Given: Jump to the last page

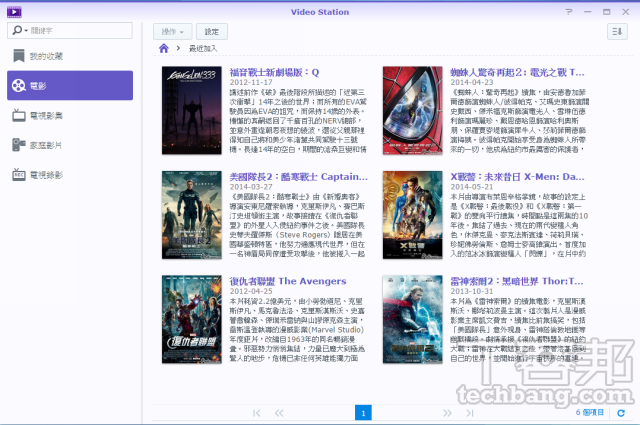Looking at the screenshot, I should click(x=472, y=412).
